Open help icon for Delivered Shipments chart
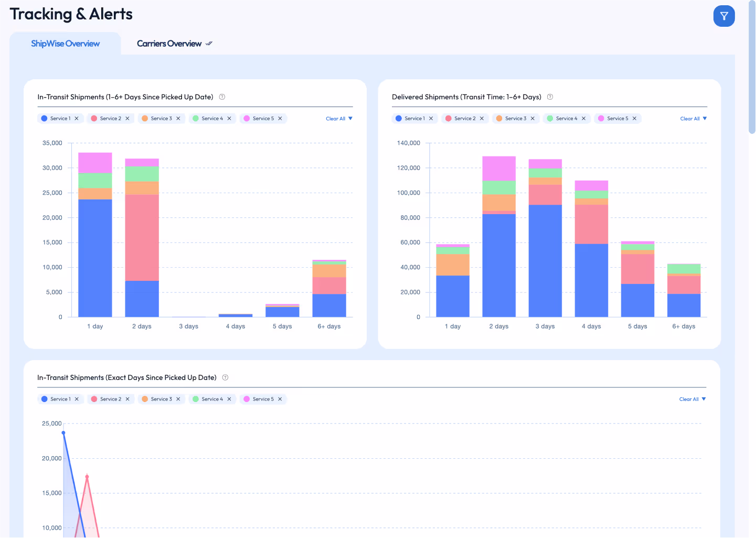Screen dimensions: 756x538 [550, 97]
